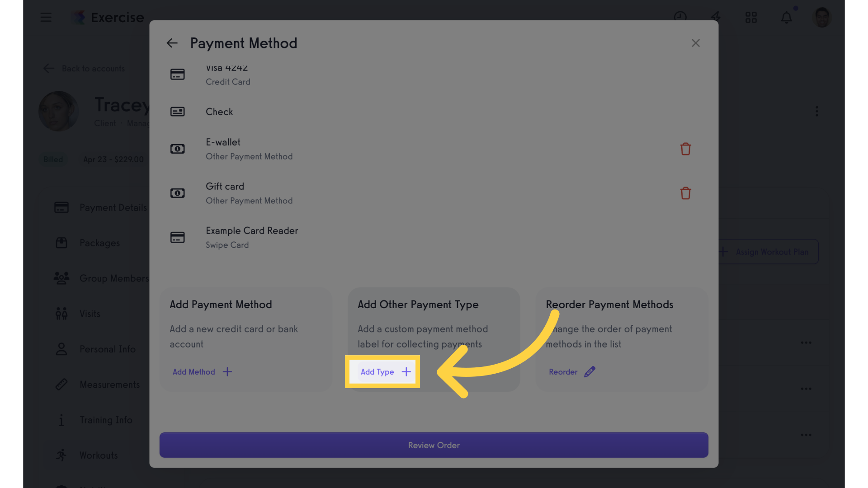Screen dimensions: 868x488
Task: Open the clock history icon
Action: tap(680, 18)
